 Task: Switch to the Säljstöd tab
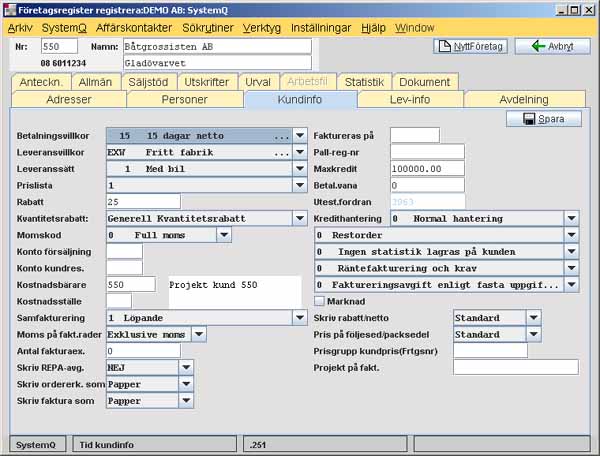[x=148, y=82]
